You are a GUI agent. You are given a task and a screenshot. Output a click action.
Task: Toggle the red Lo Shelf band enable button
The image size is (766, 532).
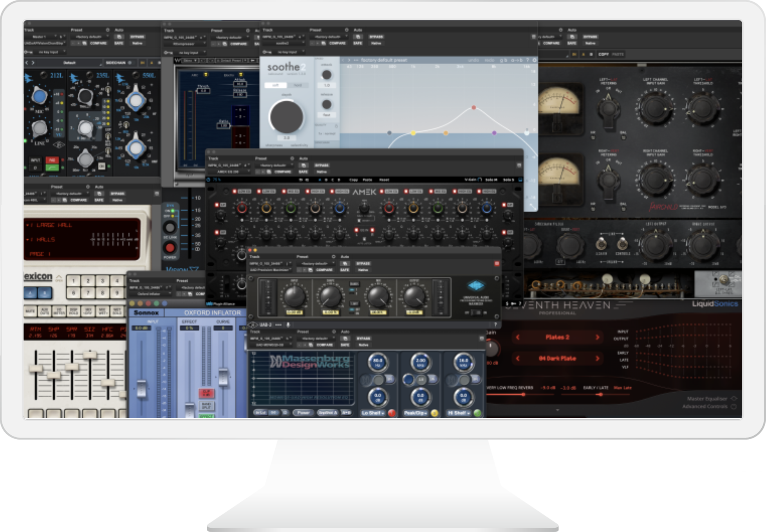392,413
